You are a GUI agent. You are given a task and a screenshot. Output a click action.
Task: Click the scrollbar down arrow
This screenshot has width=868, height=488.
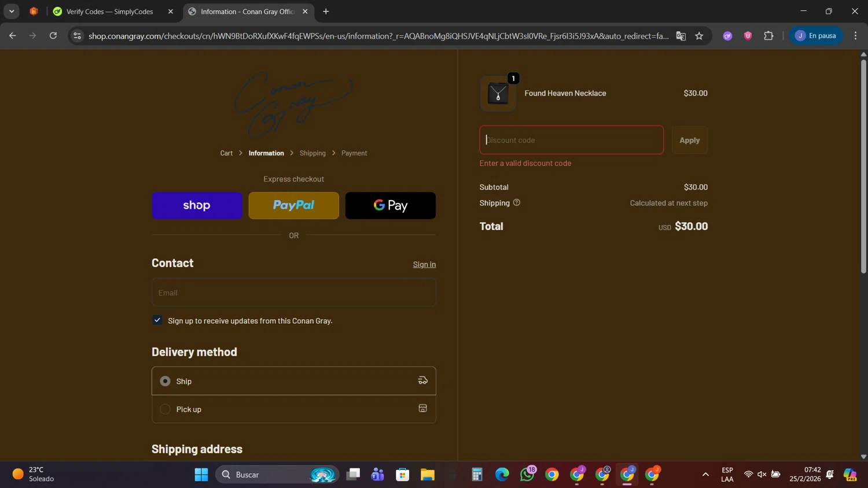863,457
